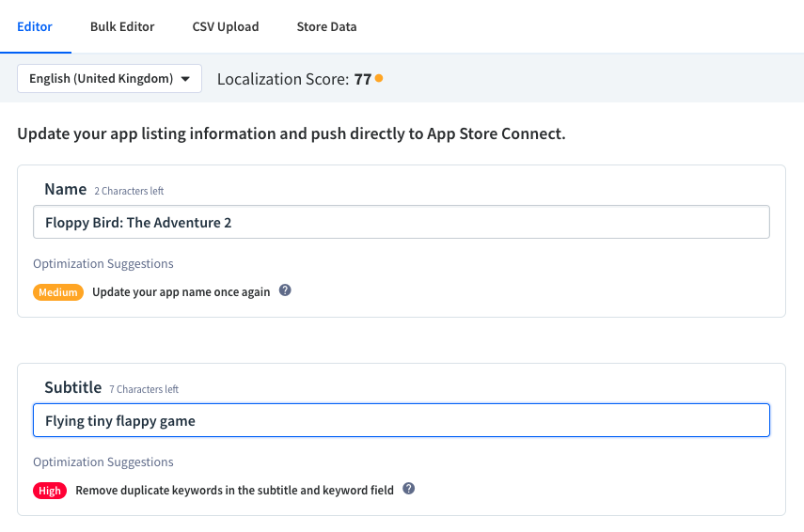Open help icon beside app name suggestion
The width and height of the screenshot is (804, 532).
(x=285, y=290)
